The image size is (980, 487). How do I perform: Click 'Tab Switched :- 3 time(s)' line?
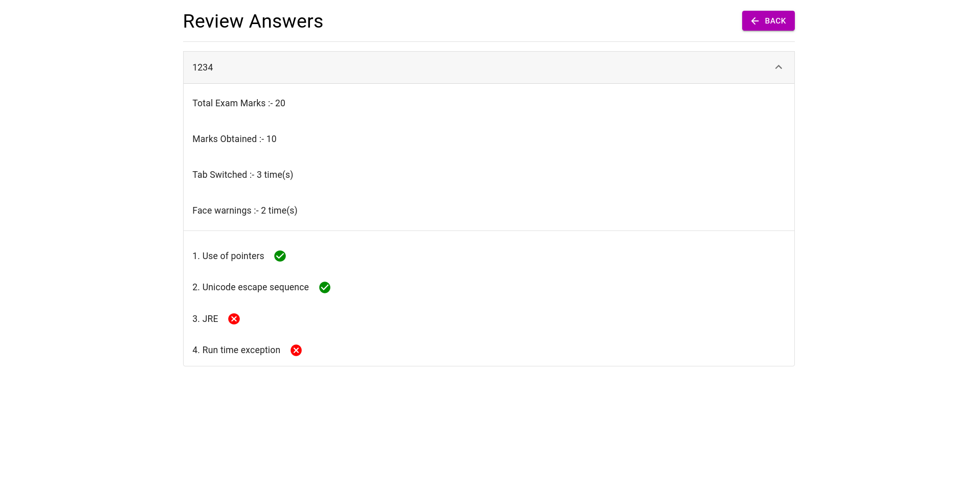click(x=243, y=175)
